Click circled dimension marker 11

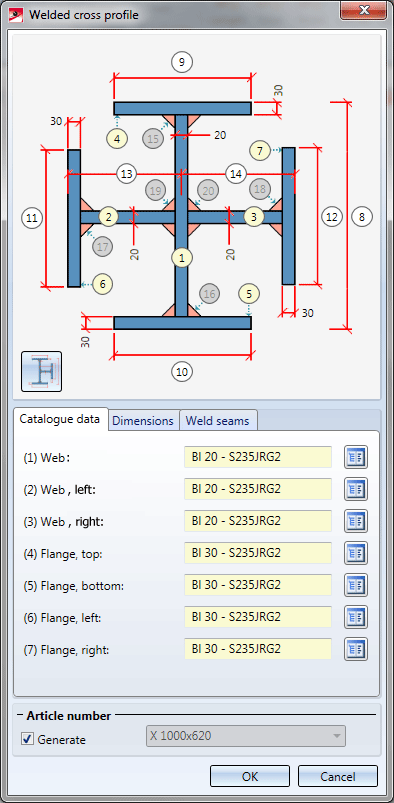[x=32, y=219]
